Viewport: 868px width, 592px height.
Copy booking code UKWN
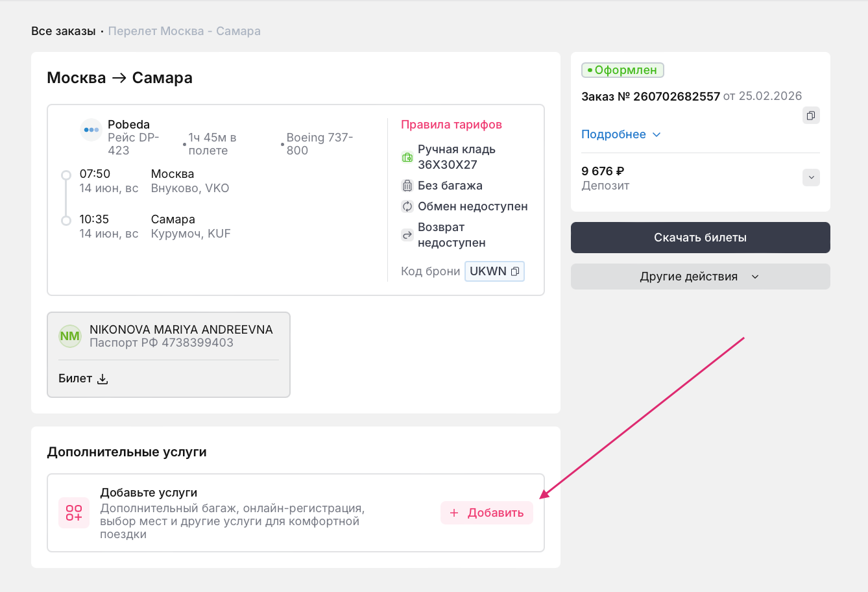pyautogui.click(x=515, y=271)
